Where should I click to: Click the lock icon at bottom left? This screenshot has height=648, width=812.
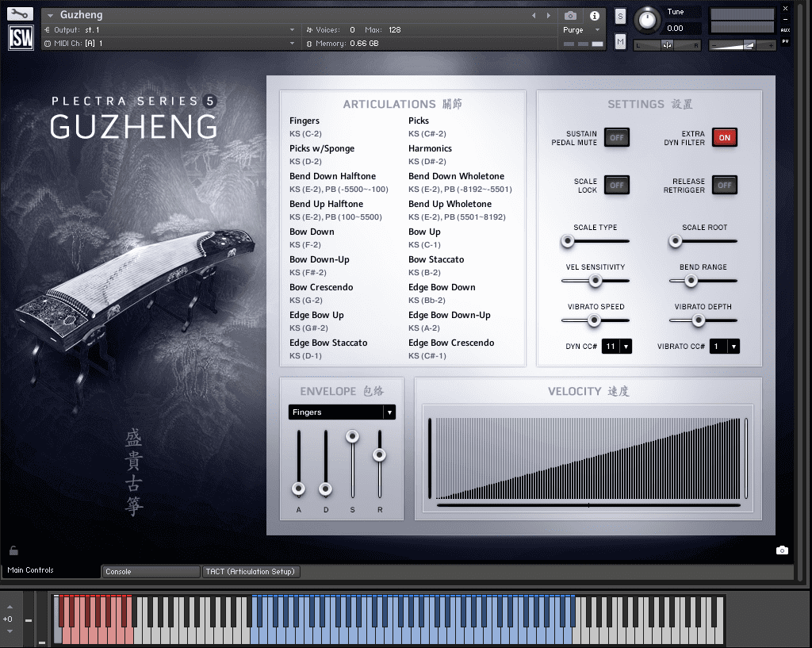(13, 550)
